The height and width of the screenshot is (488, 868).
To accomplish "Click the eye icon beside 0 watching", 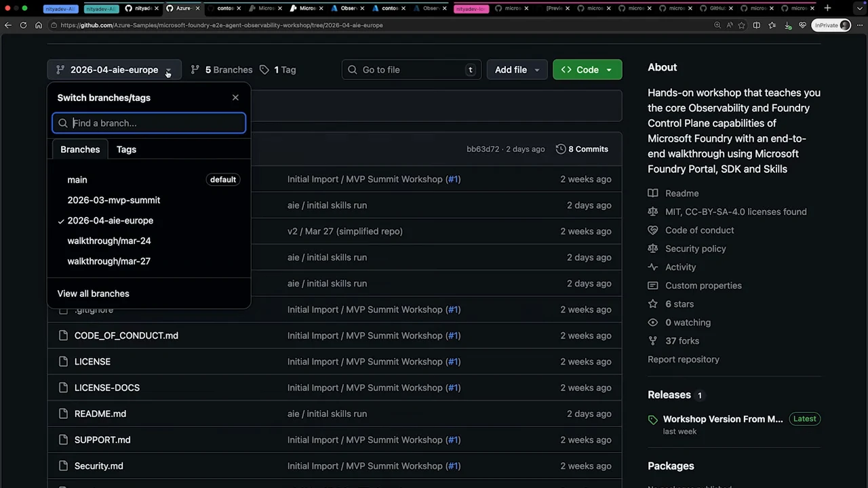I will 653,323.
